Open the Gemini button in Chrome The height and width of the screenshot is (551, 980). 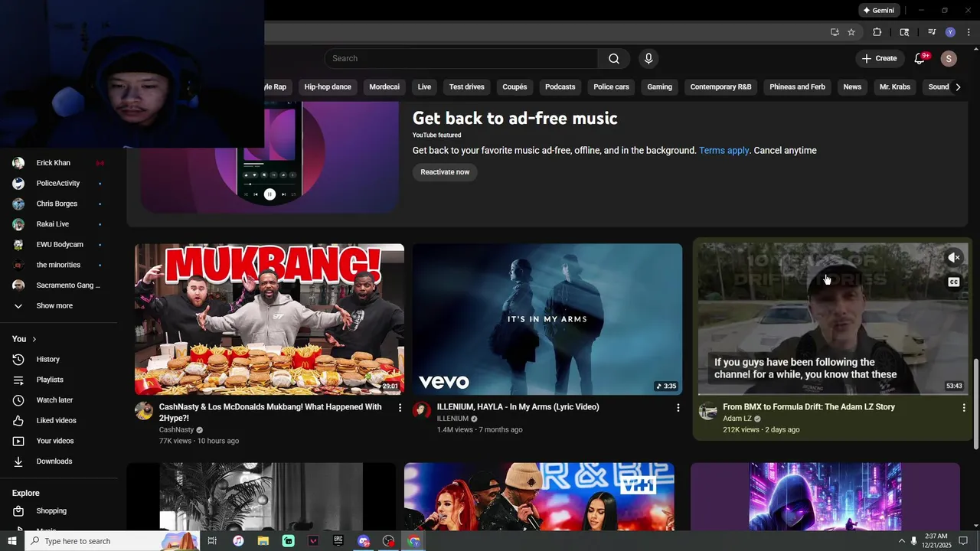click(x=878, y=11)
